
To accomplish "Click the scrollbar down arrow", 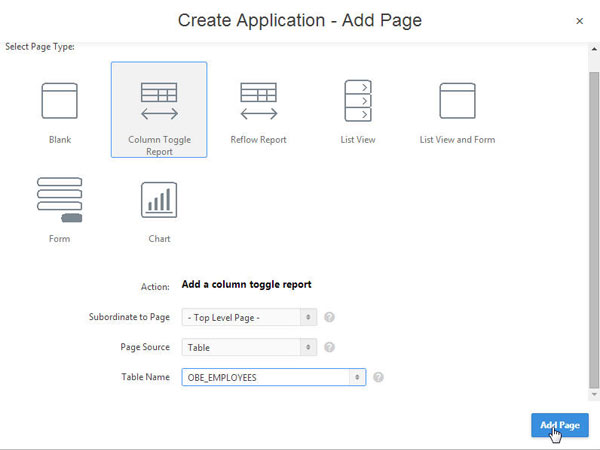I will click(x=594, y=394).
